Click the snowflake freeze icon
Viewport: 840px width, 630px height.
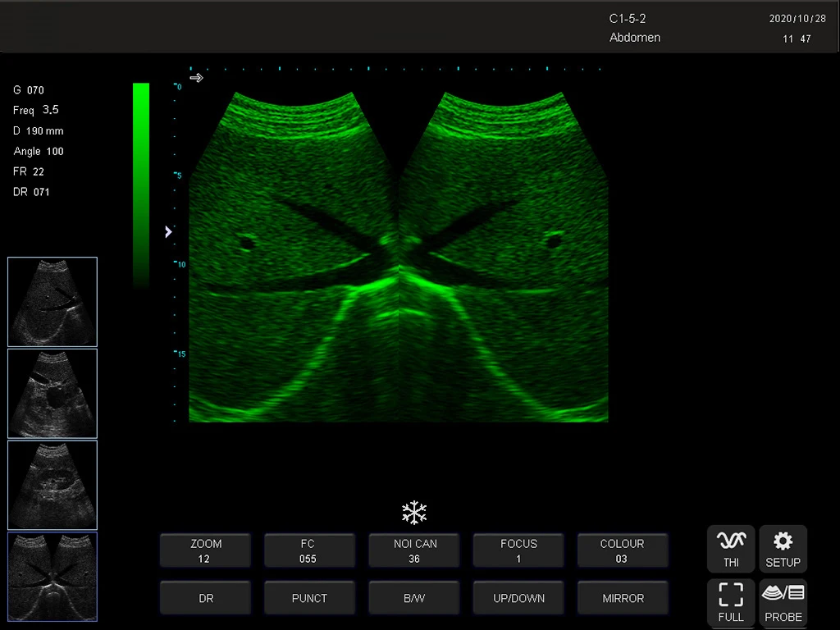(414, 514)
